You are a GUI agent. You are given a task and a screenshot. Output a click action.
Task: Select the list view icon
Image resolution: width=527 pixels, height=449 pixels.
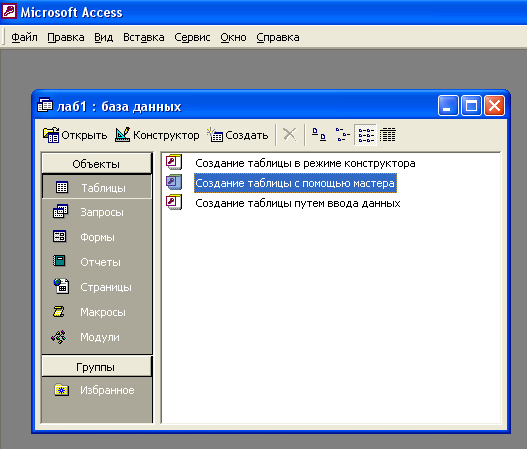[x=366, y=135]
